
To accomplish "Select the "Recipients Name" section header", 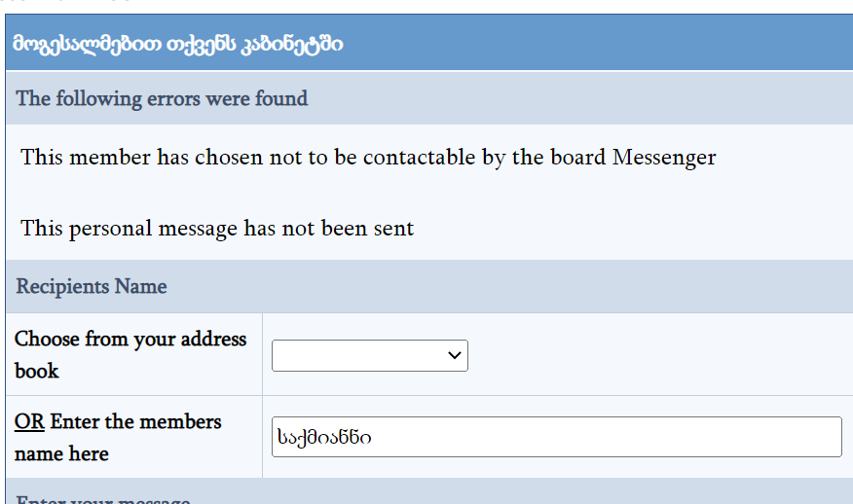I will pos(92,286).
